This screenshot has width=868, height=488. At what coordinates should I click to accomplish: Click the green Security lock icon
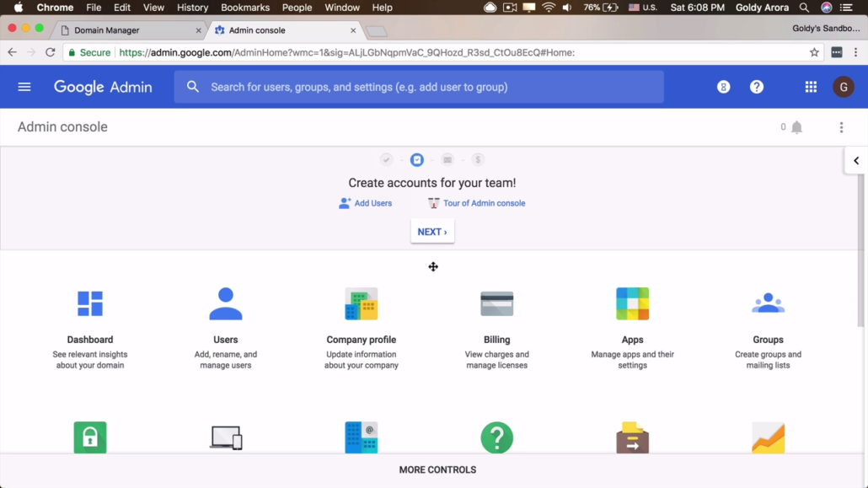(89, 437)
